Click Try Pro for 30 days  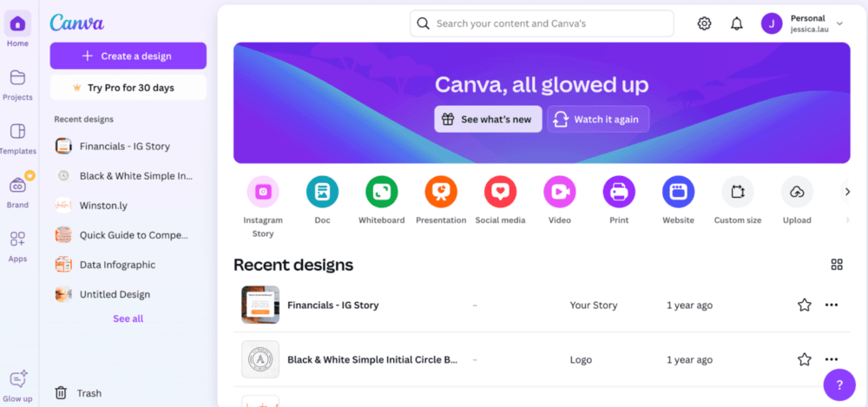coord(128,88)
